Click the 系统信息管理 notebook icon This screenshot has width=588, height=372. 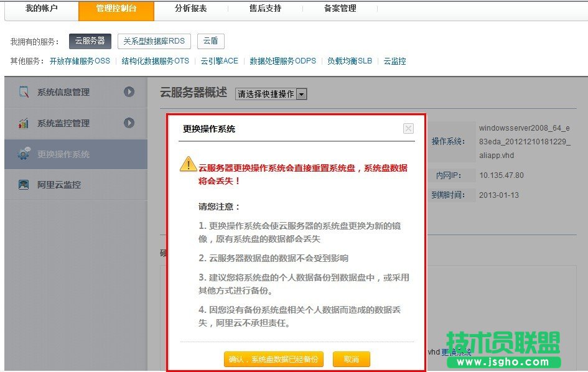24,92
